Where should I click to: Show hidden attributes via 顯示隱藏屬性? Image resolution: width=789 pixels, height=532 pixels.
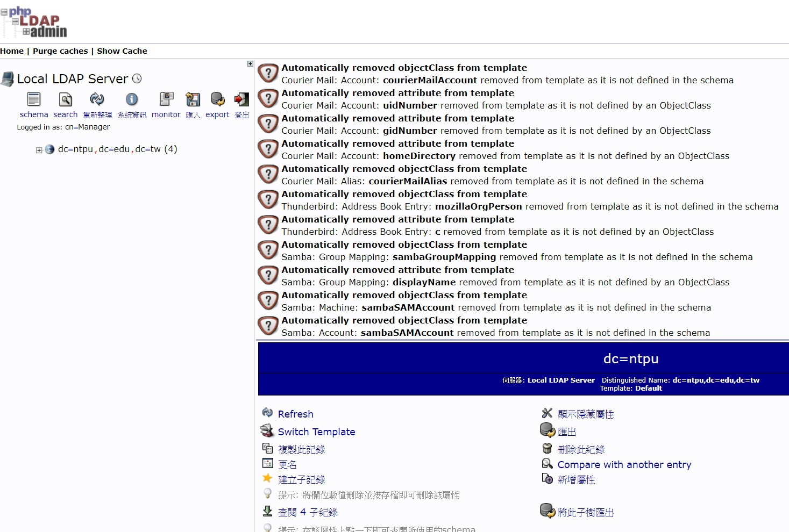pyautogui.click(x=586, y=414)
